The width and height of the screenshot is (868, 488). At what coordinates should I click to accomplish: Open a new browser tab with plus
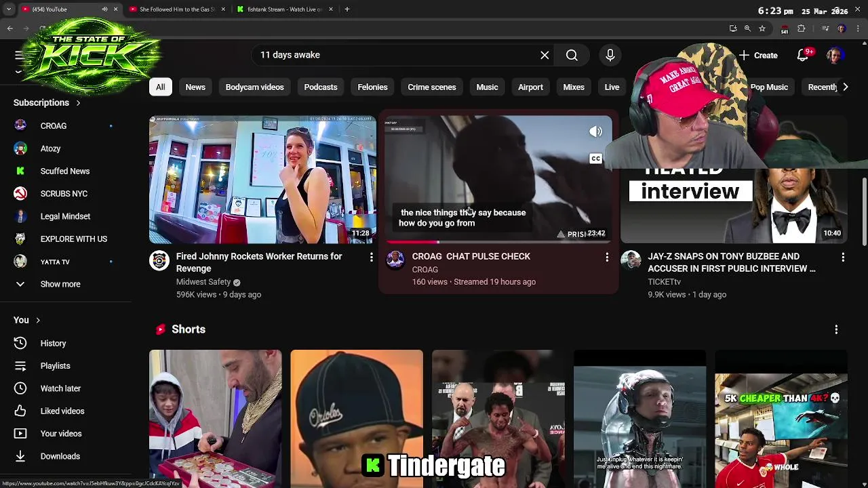point(347,9)
